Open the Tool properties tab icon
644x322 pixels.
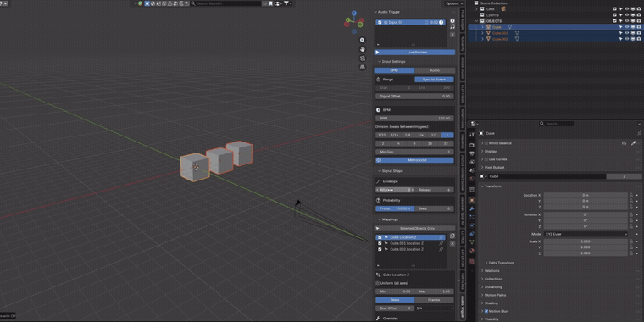pyautogui.click(x=471, y=135)
